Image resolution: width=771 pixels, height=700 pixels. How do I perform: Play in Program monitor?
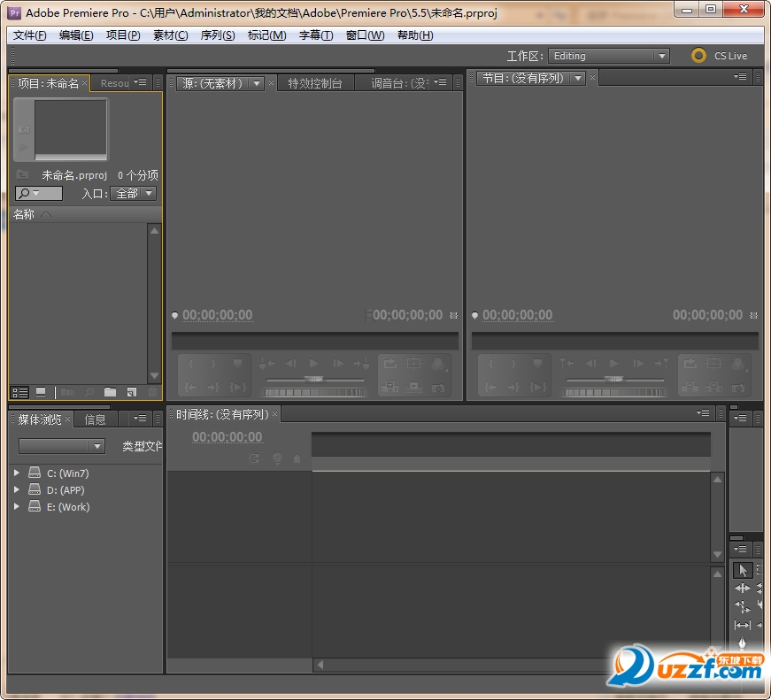pos(613,363)
